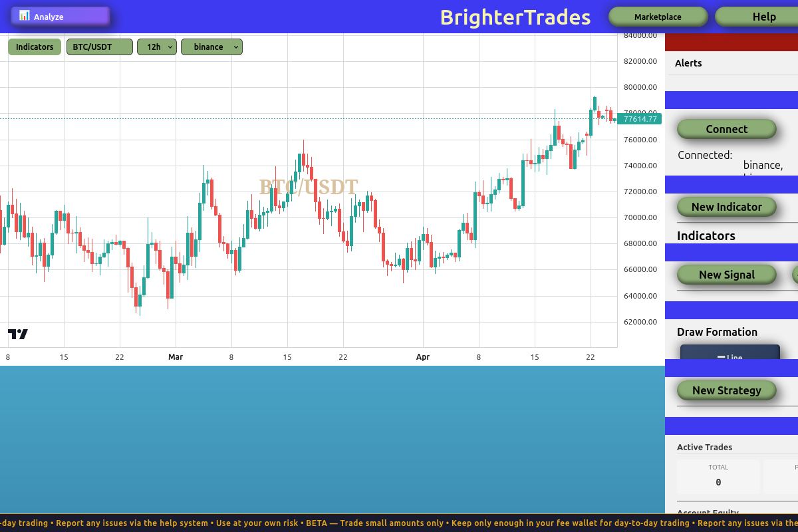Click the Active Trades heading
This screenshot has height=532, width=798.
[x=704, y=447]
